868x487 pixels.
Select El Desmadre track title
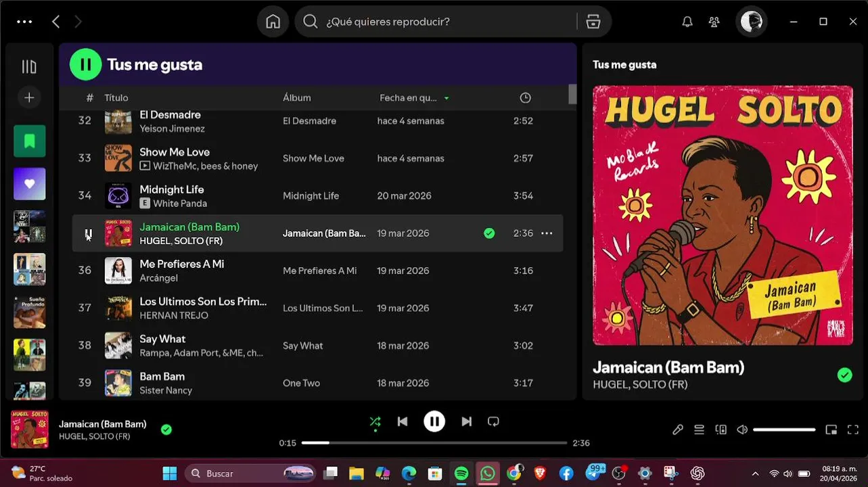point(170,115)
